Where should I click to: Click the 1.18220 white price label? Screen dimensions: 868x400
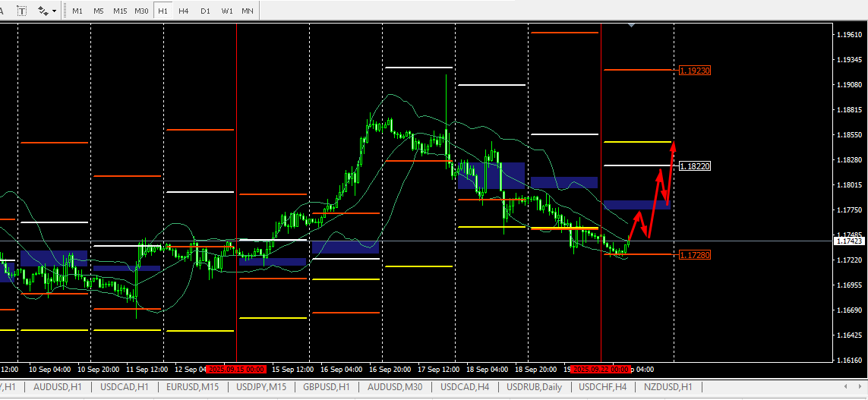click(x=694, y=166)
